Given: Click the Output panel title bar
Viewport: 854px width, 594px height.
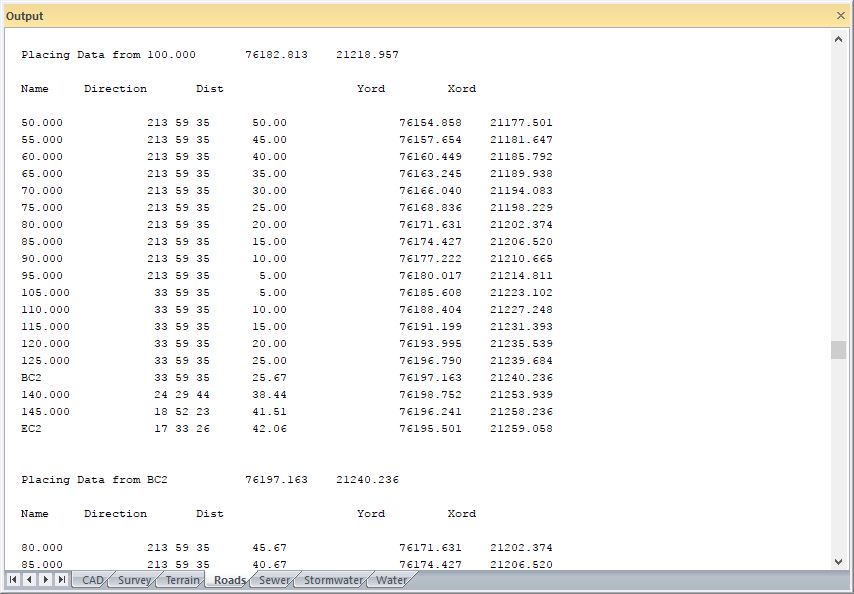Looking at the screenshot, I should pyautogui.click(x=400, y=16).
